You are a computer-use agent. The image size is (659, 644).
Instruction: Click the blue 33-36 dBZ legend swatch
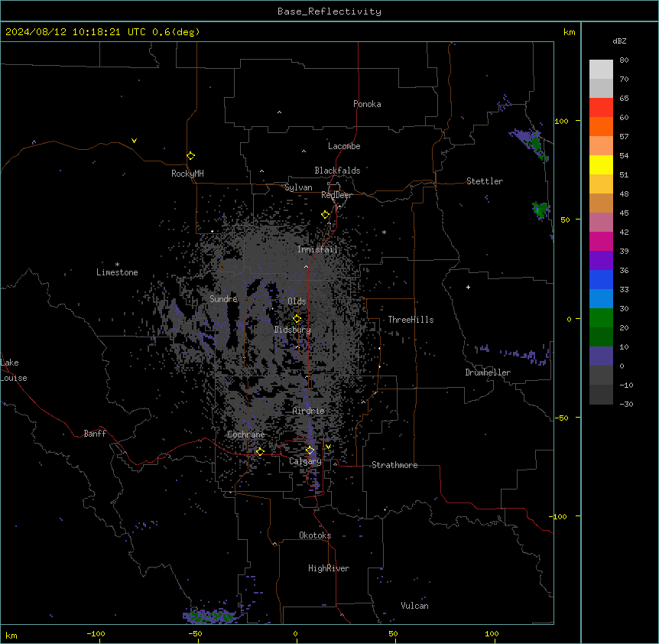tap(601, 279)
